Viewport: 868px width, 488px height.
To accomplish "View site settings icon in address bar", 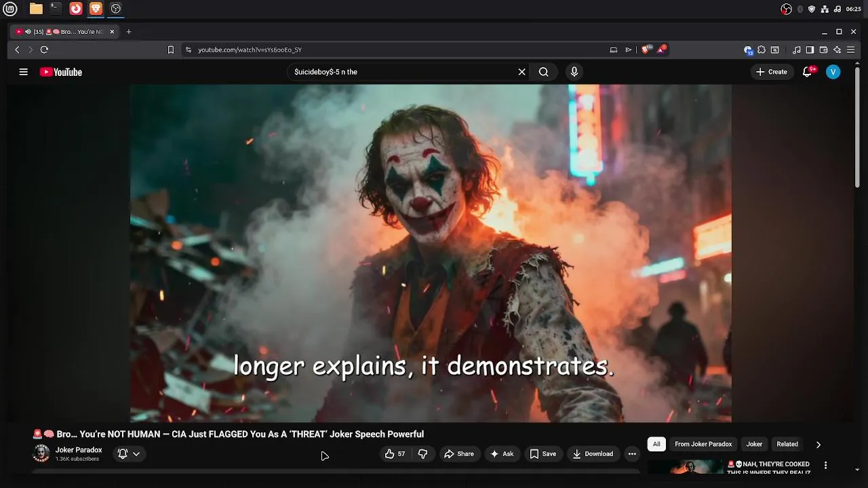I will (189, 49).
